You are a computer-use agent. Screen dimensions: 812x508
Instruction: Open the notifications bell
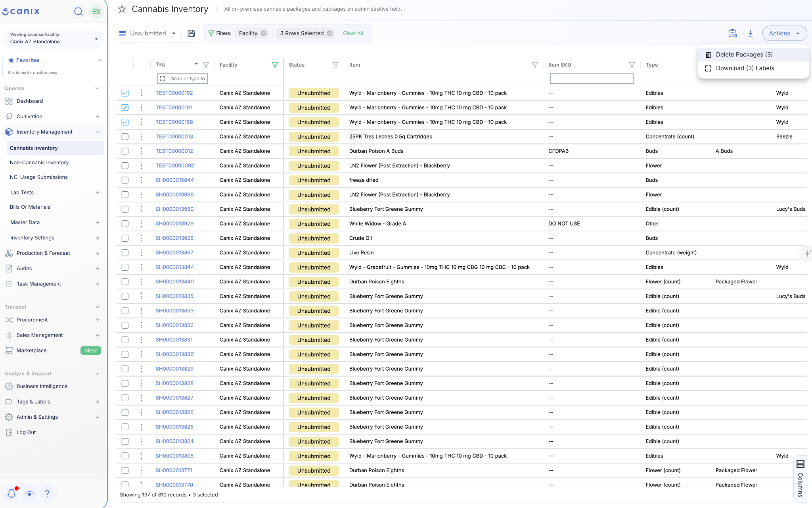click(x=11, y=493)
